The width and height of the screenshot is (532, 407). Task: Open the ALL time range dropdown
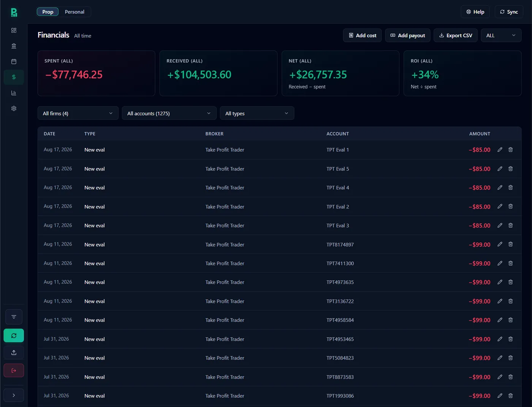click(501, 35)
